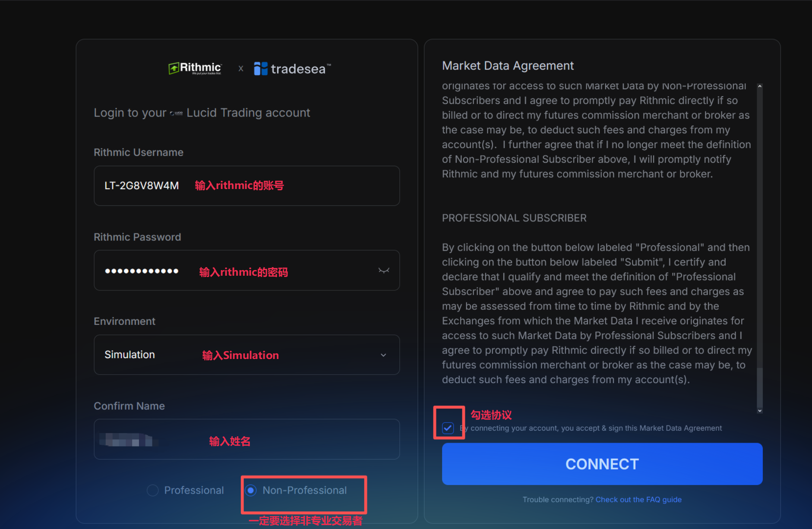Click the Rithmic Password label
The height and width of the screenshot is (529, 812).
click(x=137, y=237)
